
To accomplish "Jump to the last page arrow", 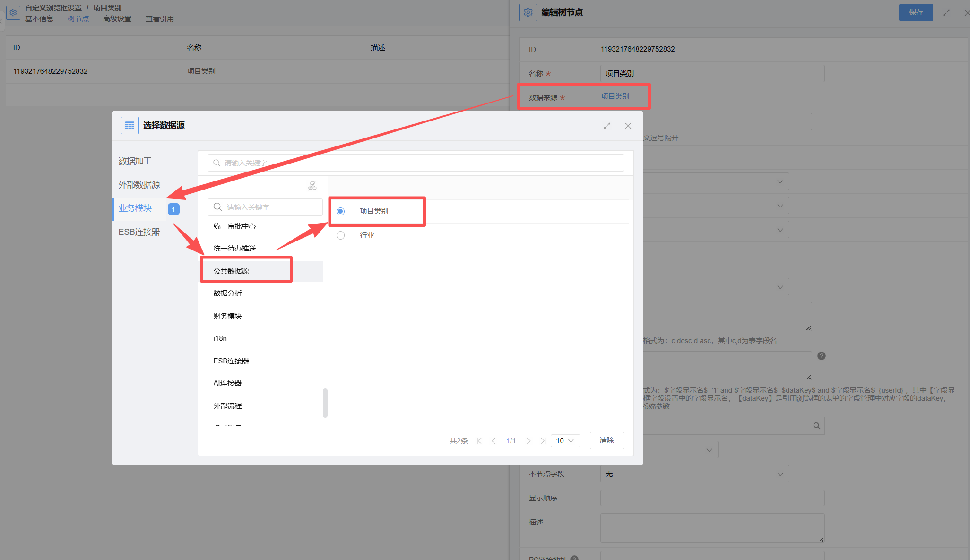I will (x=543, y=441).
